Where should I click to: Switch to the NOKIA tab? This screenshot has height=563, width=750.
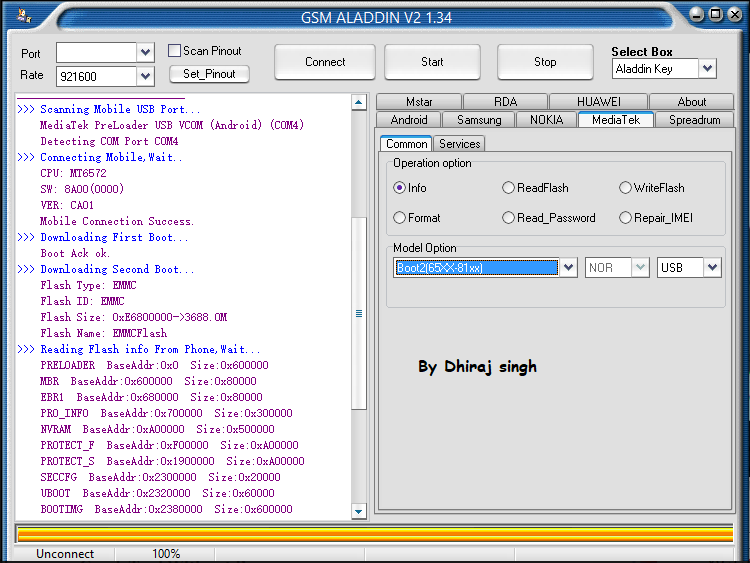click(546, 120)
